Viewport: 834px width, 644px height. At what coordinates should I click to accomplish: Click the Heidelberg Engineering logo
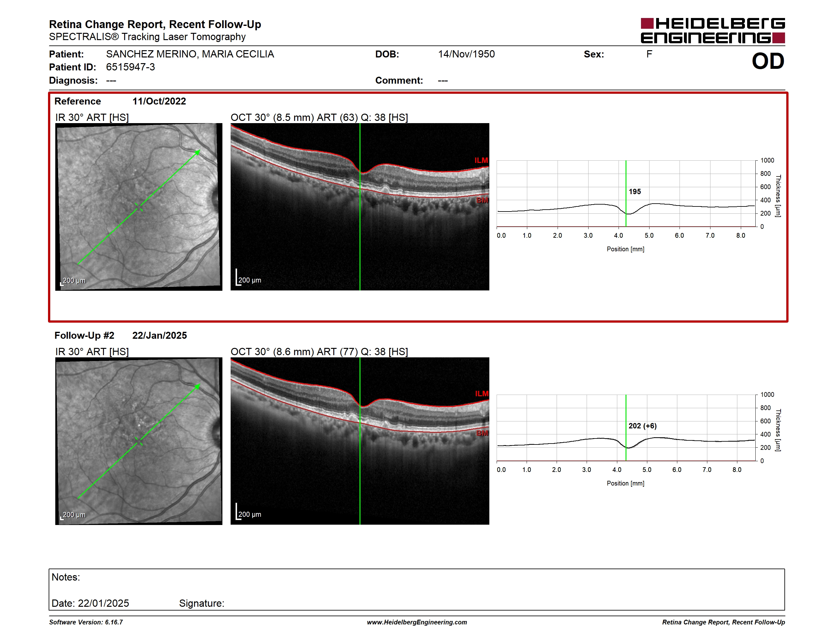coord(713,31)
